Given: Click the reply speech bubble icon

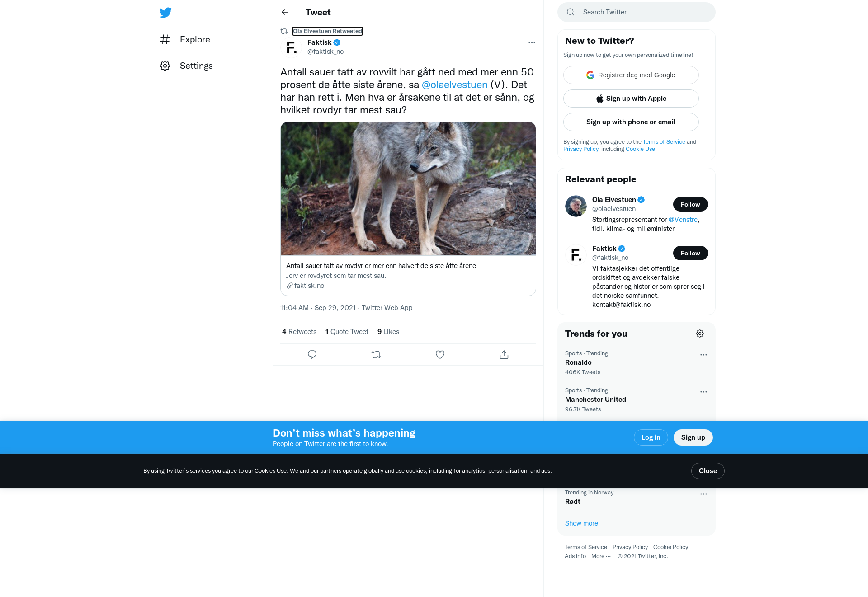Looking at the screenshot, I should tap(312, 354).
